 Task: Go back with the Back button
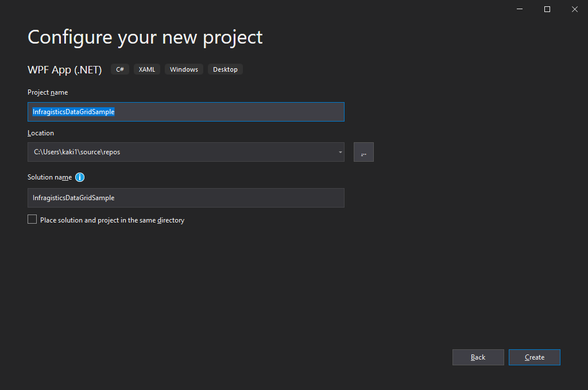[478, 357]
